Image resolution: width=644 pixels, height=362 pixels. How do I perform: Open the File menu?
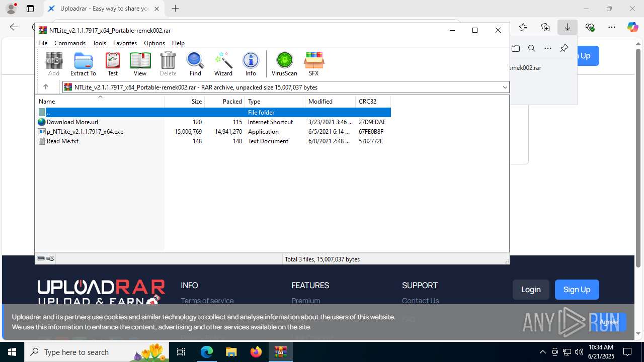(x=43, y=43)
